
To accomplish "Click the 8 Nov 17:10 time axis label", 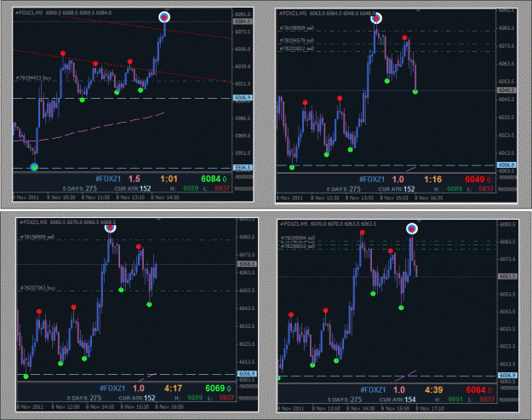I will point(430,408).
